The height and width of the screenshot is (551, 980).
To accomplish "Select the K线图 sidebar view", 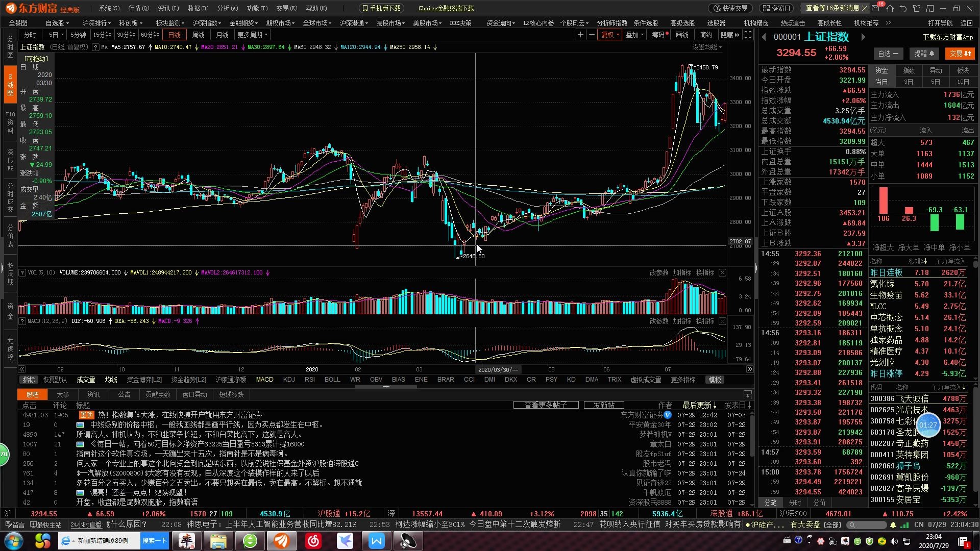I will coord(10,85).
